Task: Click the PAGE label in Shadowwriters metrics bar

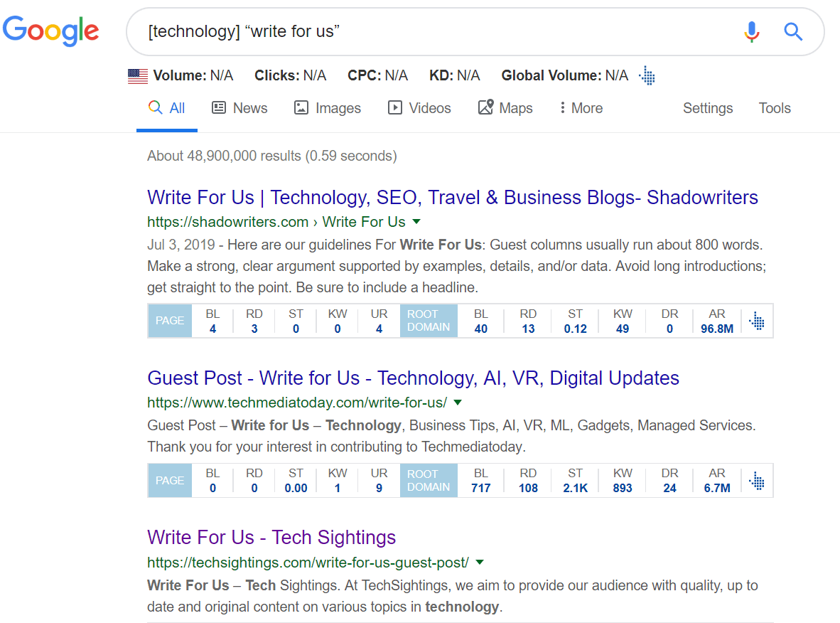Action: 170,321
